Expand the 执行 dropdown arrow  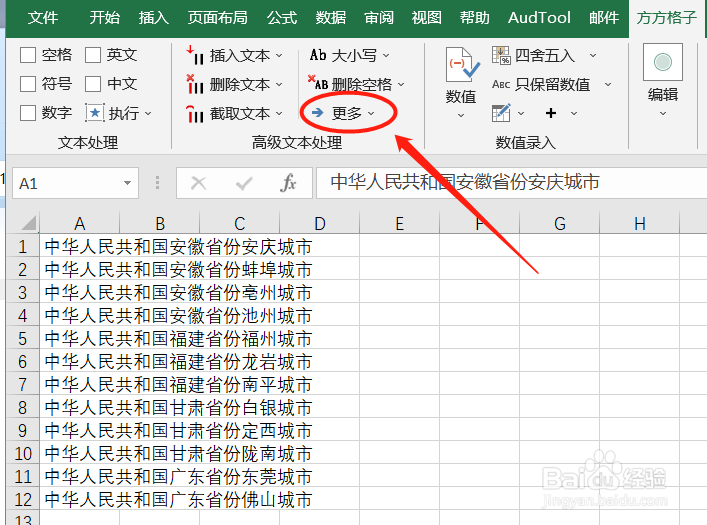(x=148, y=114)
